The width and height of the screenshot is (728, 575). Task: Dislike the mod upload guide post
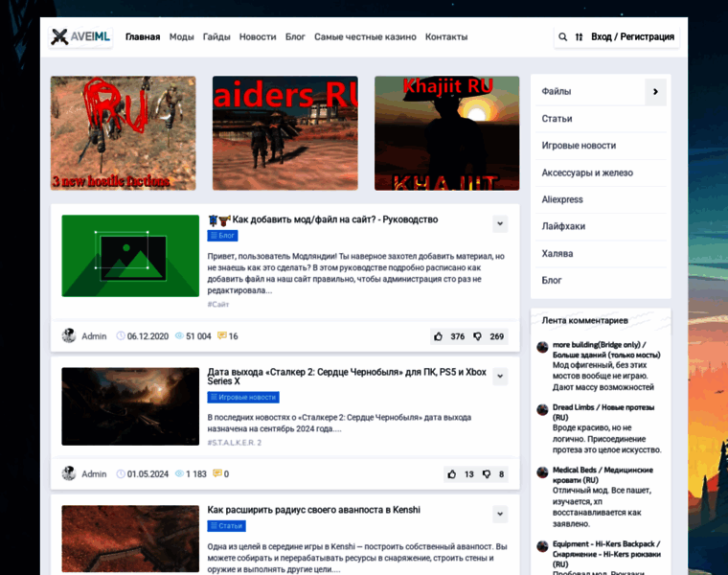click(476, 336)
